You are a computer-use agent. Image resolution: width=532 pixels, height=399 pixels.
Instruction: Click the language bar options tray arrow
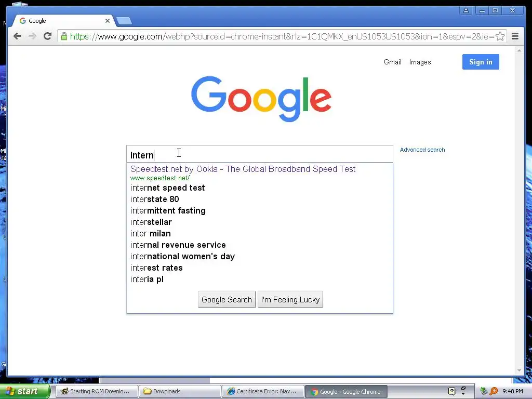coord(463,394)
